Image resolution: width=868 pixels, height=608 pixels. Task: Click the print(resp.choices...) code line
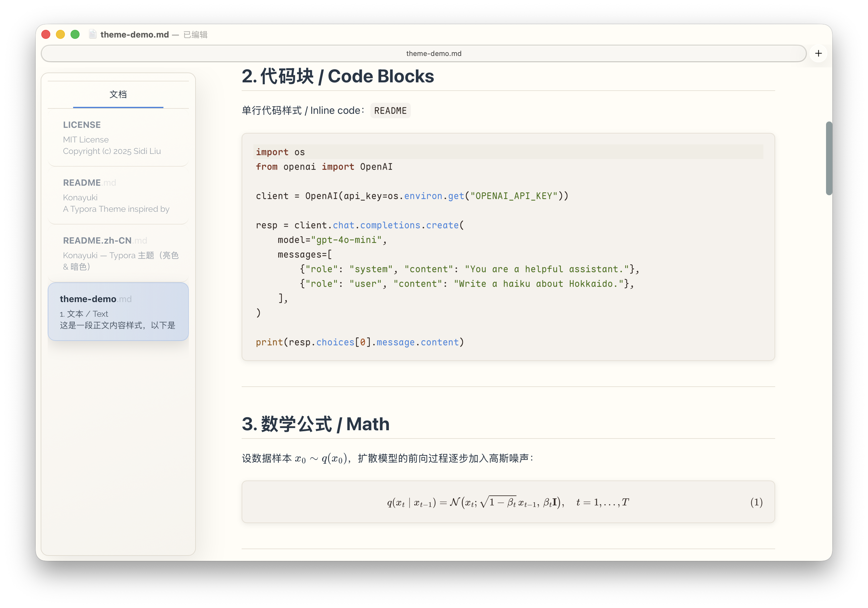click(360, 342)
